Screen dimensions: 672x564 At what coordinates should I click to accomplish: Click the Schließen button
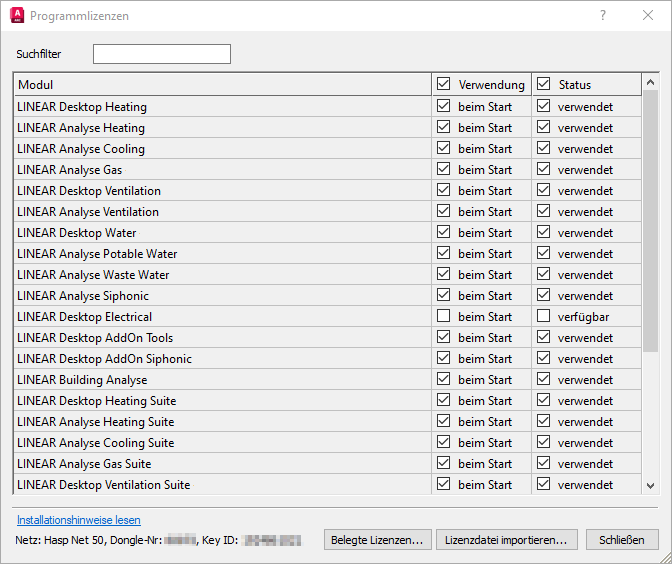pyautogui.click(x=622, y=540)
